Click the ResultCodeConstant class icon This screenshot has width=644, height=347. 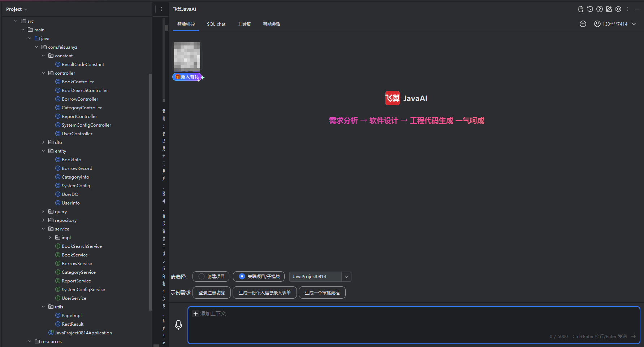point(58,64)
